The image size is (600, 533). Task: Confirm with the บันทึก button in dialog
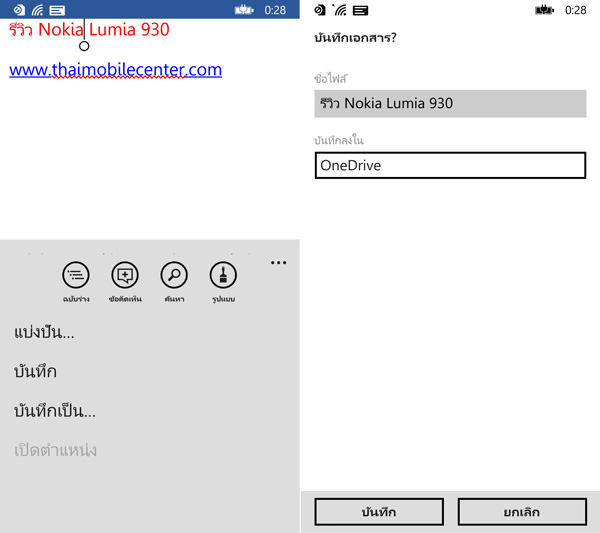[379, 512]
